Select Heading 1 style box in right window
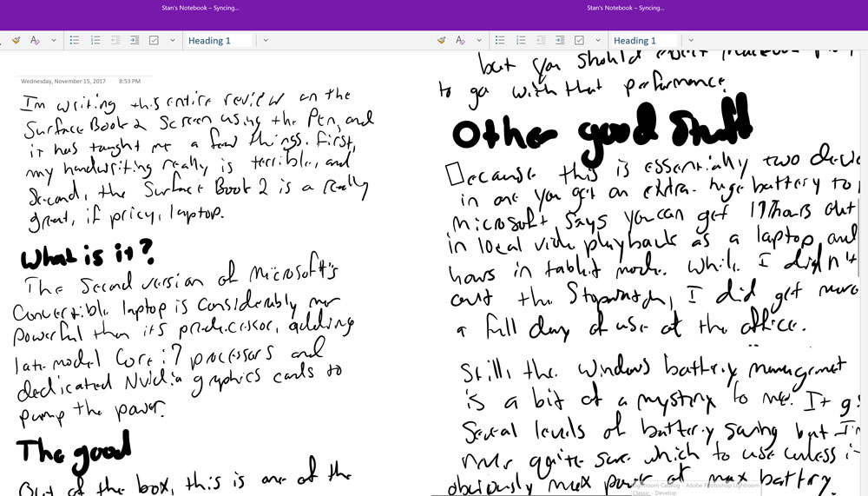This screenshot has height=496, width=868. point(642,40)
